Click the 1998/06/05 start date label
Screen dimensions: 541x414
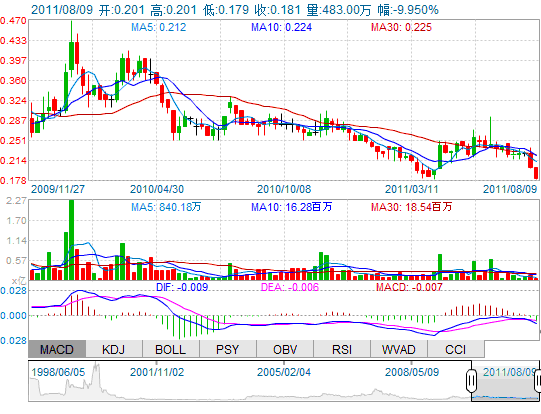[x=58, y=372]
